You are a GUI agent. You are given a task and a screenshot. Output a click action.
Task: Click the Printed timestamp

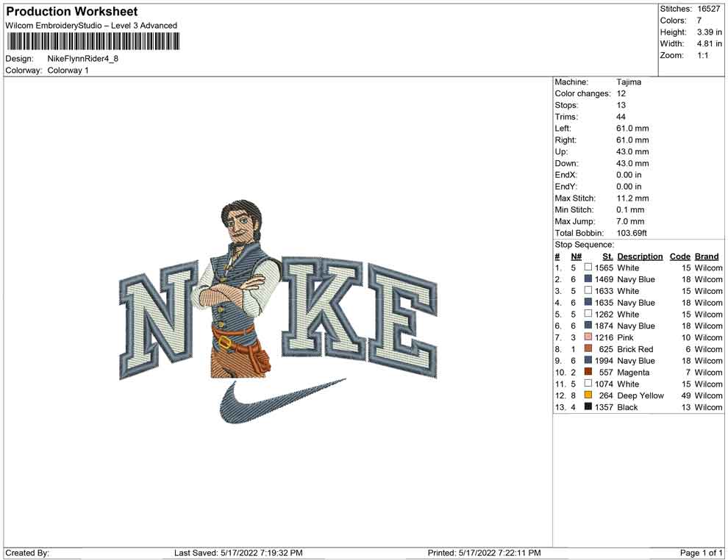click(x=485, y=553)
